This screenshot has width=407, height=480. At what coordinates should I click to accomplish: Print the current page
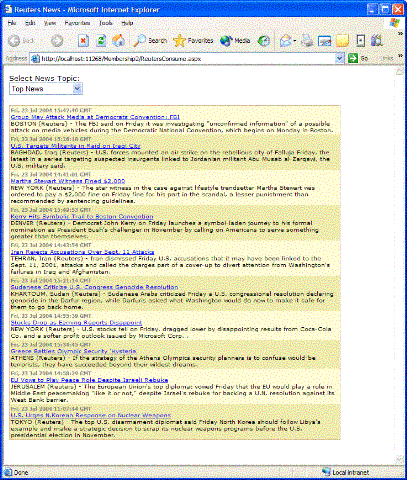307,41
